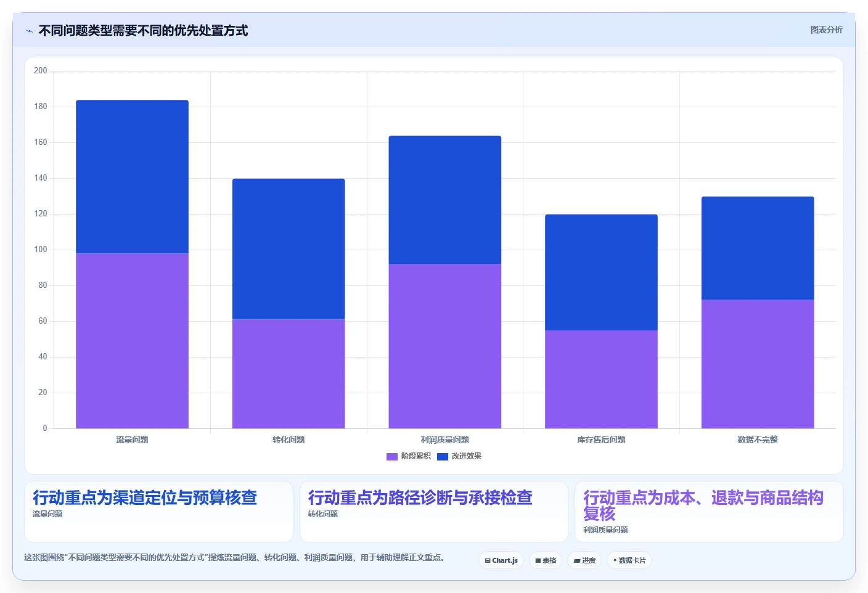Screen dimensions: 868x593
Task: Click the 0 y-axis tick label
Action: coord(45,428)
